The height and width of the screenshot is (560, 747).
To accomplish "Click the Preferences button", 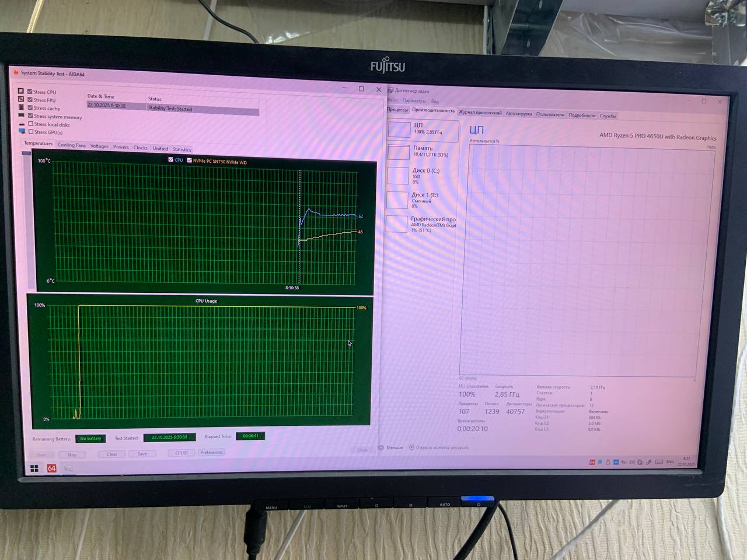I will [x=211, y=452].
